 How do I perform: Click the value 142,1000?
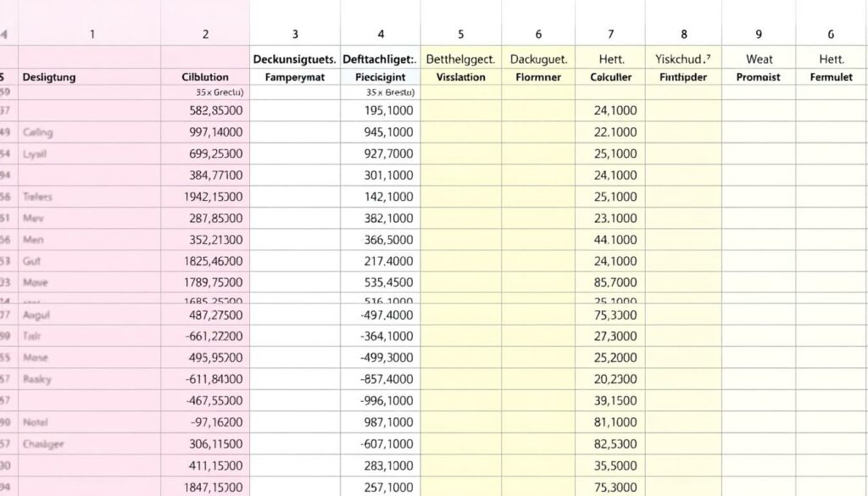tap(388, 197)
